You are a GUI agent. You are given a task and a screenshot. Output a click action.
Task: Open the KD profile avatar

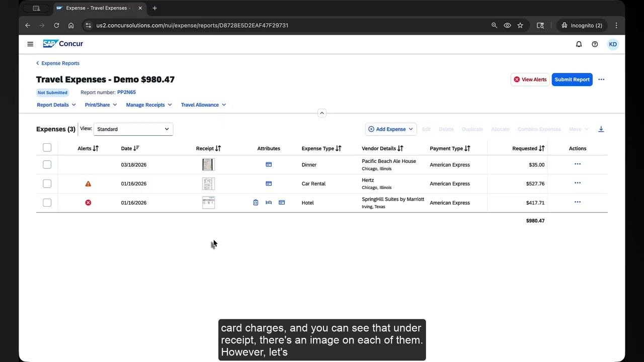(x=613, y=44)
